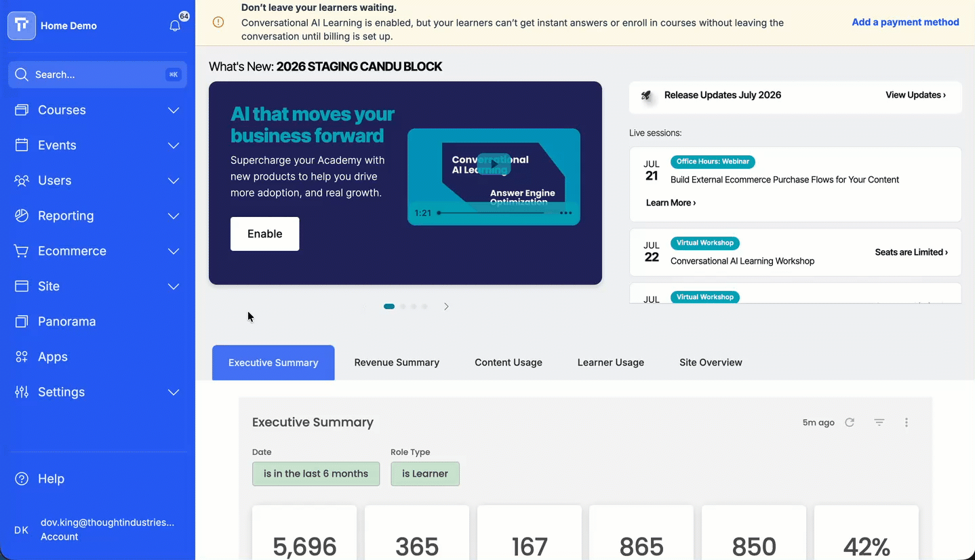This screenshot has height=560, width=975.
Task: Switch to the Revenue Summary tab
Action: point(397,363)
